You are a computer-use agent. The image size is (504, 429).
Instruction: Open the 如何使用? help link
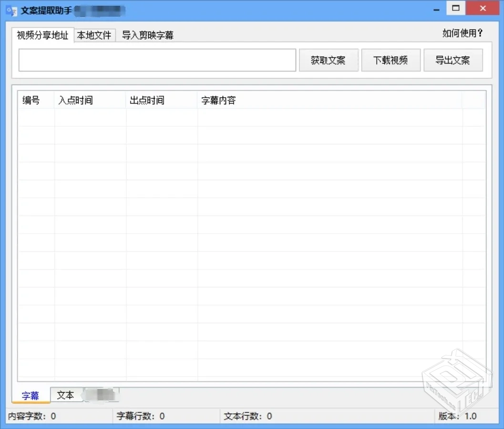(x=462, y=33)
